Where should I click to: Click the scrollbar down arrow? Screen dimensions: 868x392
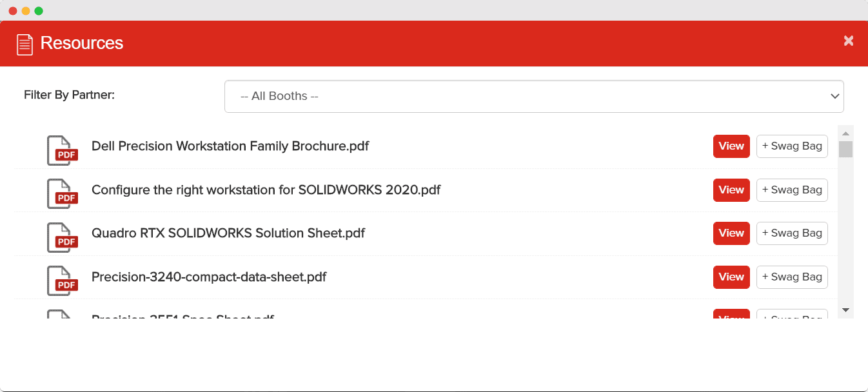tap(845, 311)
